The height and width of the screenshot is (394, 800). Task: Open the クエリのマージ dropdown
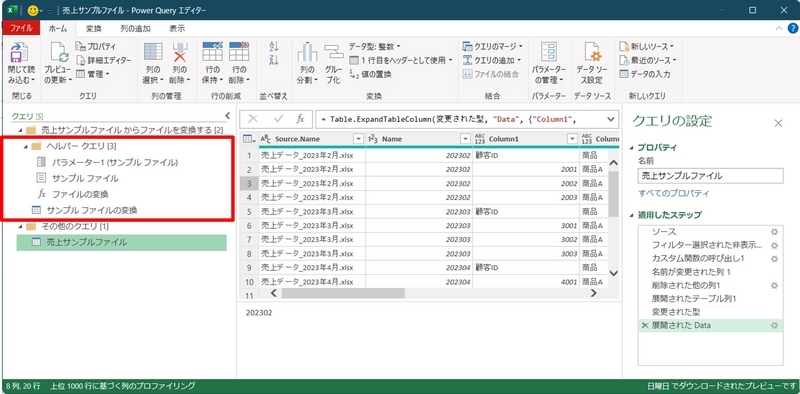(493, 46)
